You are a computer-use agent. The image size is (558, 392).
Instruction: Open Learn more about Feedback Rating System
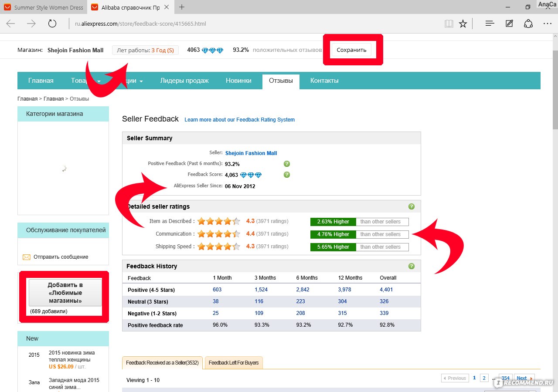[240, 120]
